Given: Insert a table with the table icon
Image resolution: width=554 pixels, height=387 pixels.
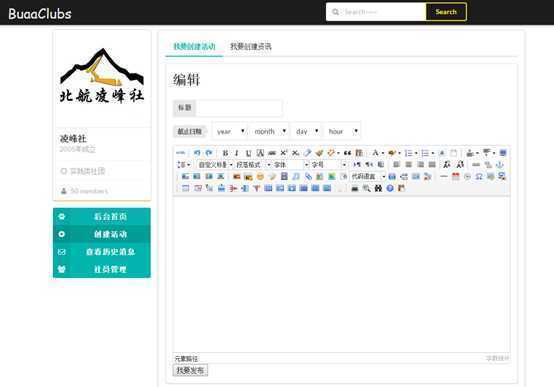Looking at the screenshot, I should point(185,188).
